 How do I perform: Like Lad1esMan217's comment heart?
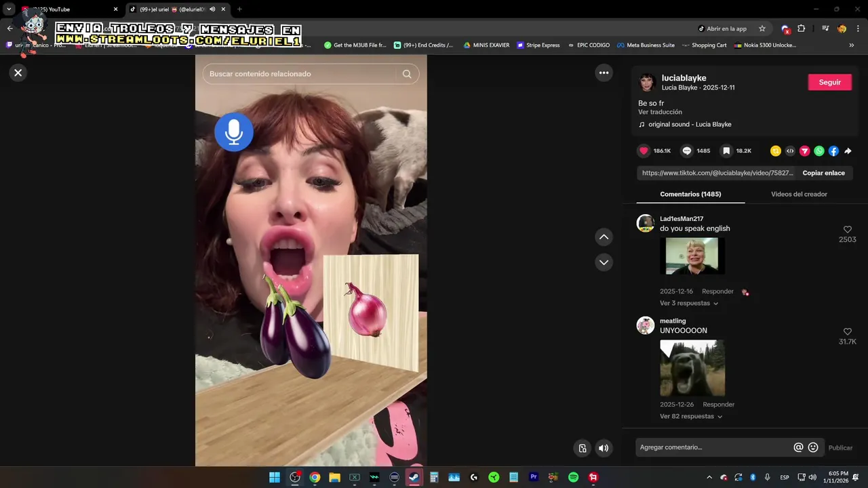click(x=847, y=230)
